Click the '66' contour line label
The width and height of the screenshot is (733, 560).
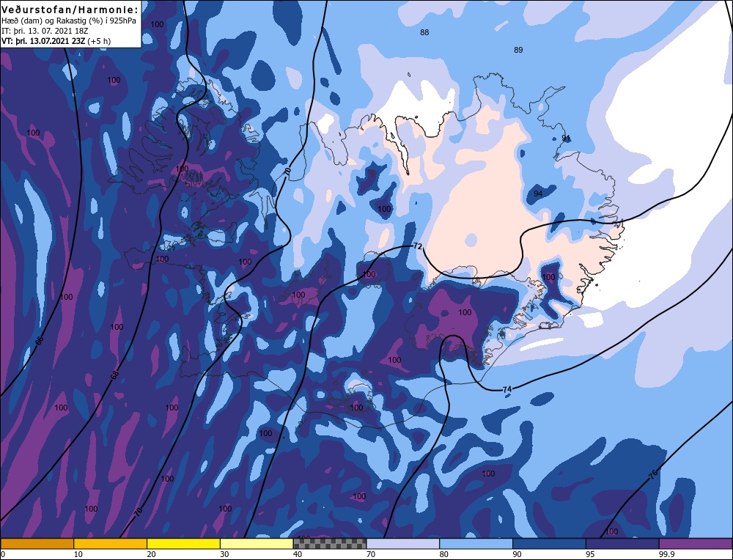(x=40, y=341)
